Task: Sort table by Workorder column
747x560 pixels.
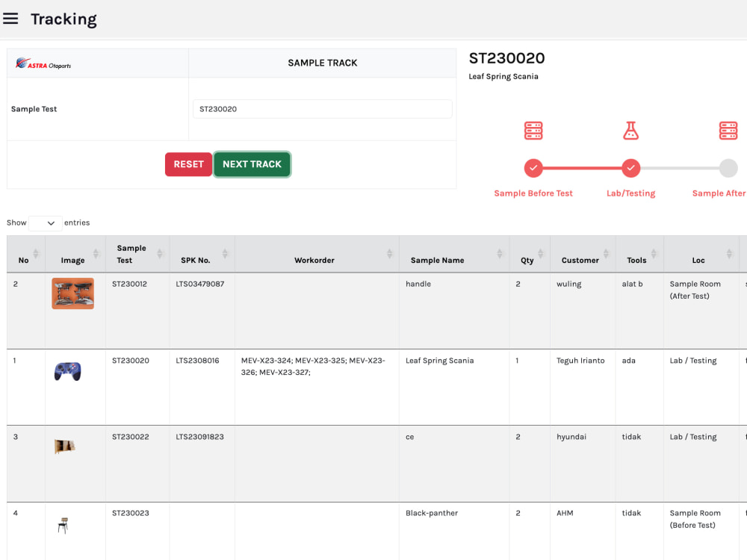Action: 389,254
